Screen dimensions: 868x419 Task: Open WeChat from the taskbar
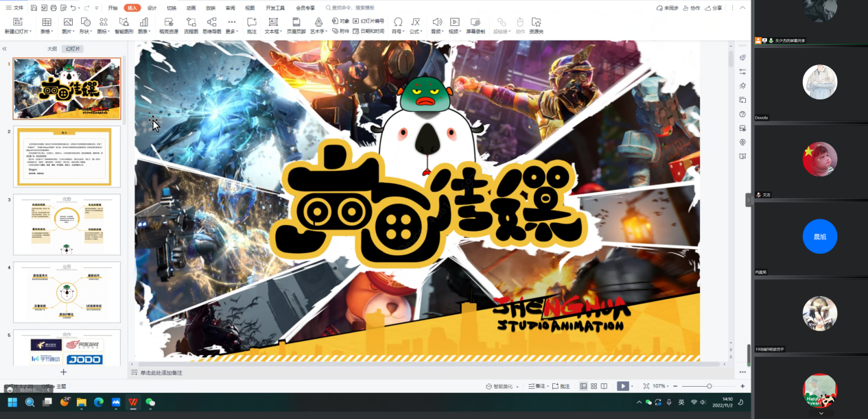coord(150,403)
